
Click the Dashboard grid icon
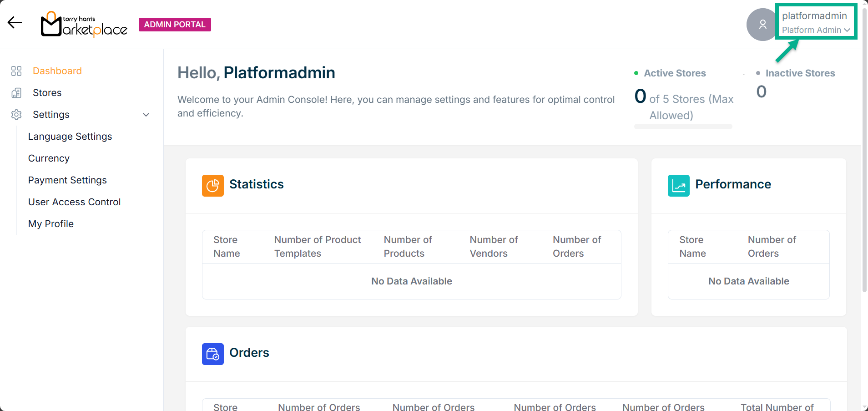click(x=16, y=71)
